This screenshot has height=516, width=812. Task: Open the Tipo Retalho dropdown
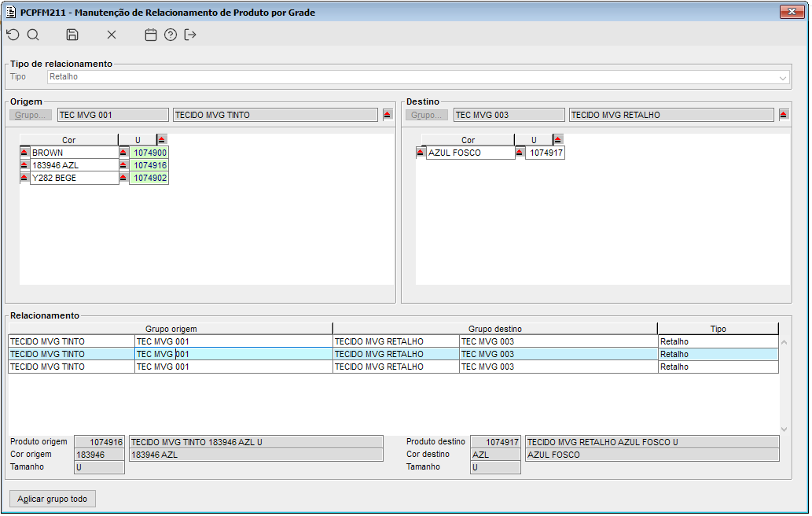[782, 78]
